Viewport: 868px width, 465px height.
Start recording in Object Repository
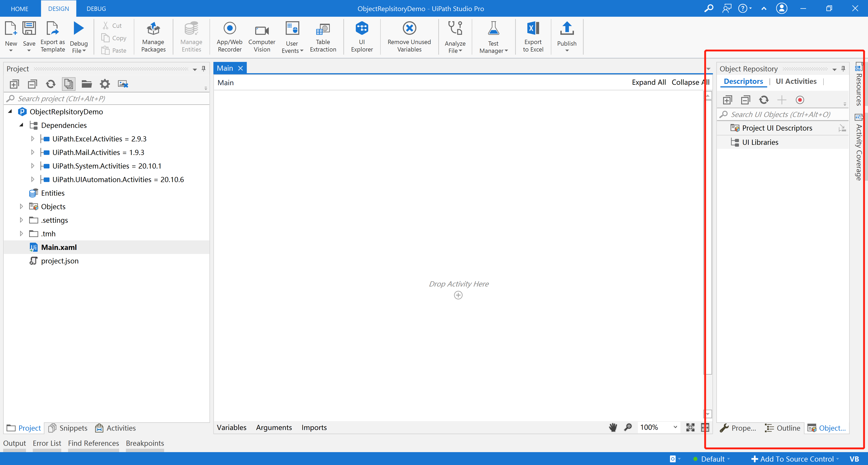coord(800,100)
